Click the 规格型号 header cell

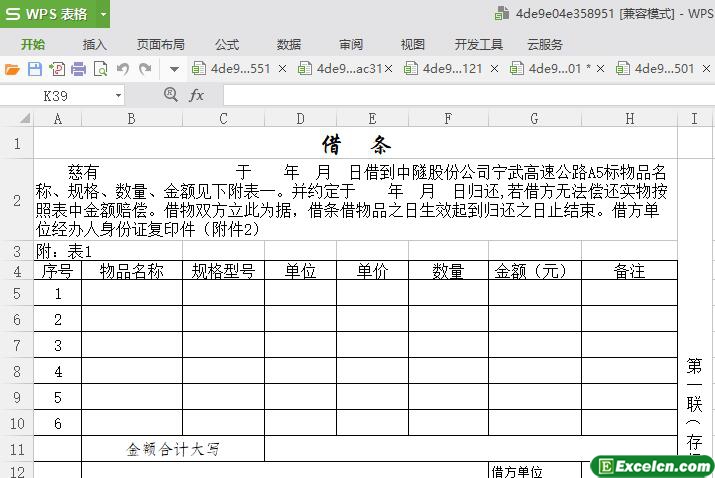point(223,270)
